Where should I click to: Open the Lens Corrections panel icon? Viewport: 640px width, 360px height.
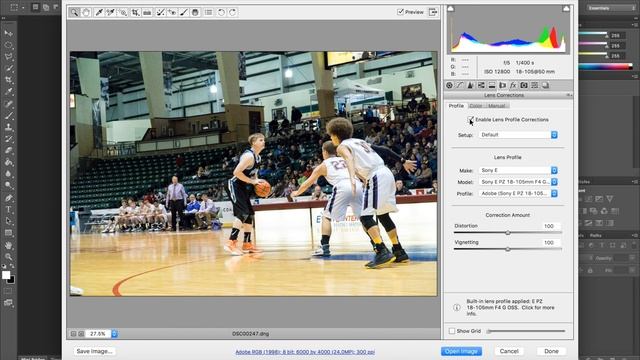pyautogui.click(x=502, y=85)
